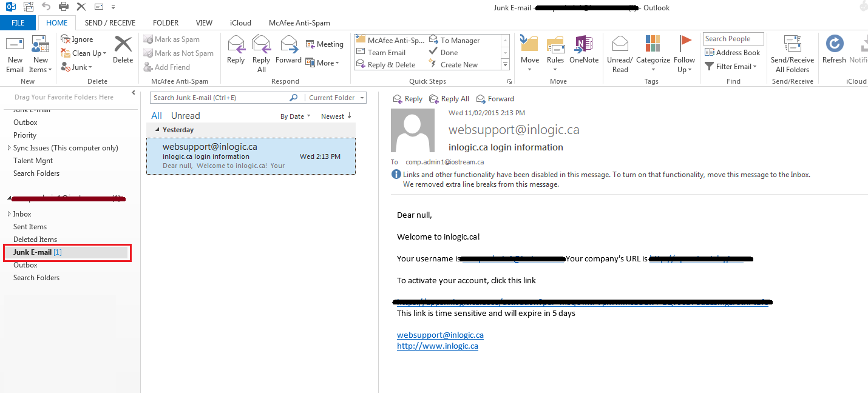Click the iCloud Refresh icon
This screenshot has height=393, width=868.
pos(835,44)
